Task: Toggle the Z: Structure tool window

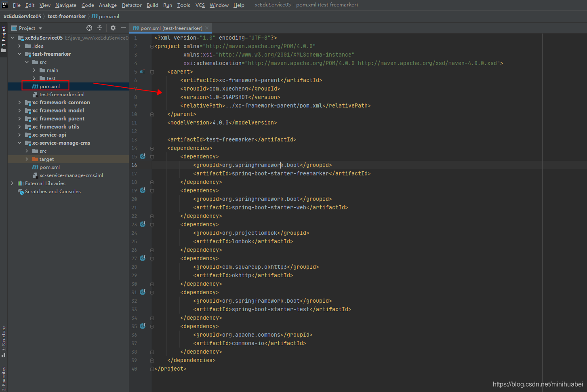Action: pos(4,342)
